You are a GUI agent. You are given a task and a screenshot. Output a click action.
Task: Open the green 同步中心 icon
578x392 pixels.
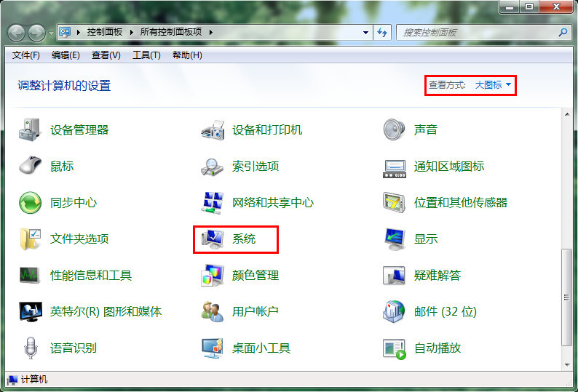(x=30, y=203)
